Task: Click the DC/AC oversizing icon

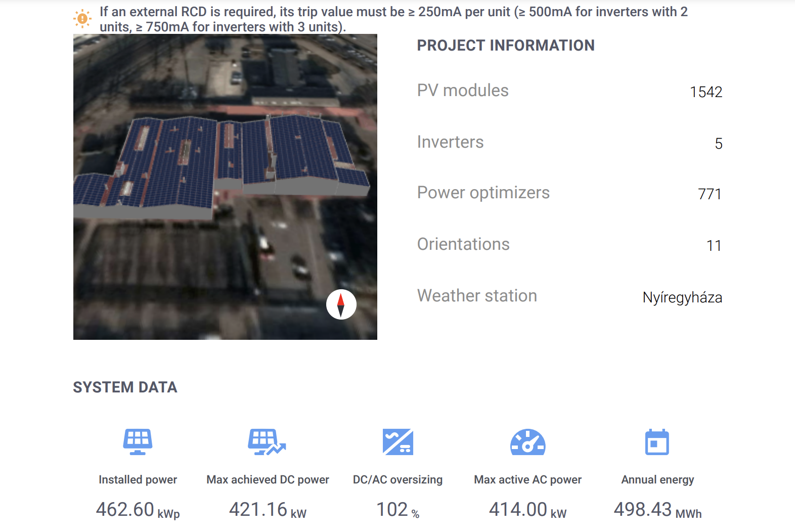Action: [x=398, y=442]
